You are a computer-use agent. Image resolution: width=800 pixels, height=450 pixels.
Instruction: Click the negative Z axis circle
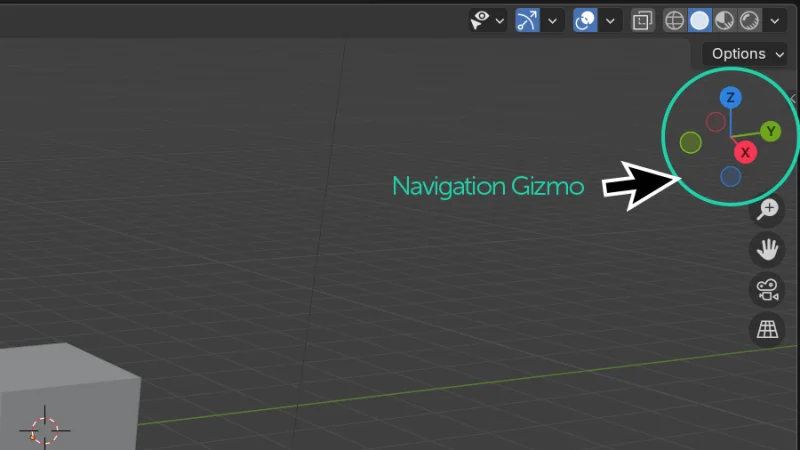coord(731,177)
